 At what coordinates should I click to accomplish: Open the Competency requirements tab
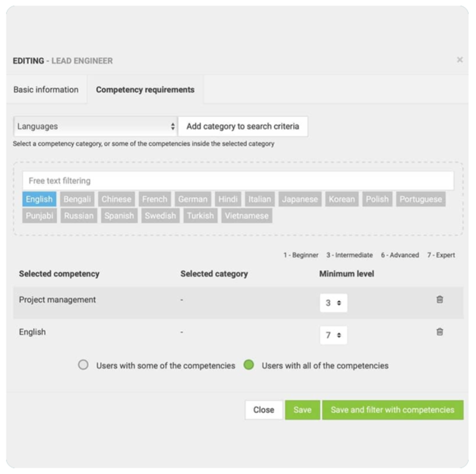tap(145, 89)
